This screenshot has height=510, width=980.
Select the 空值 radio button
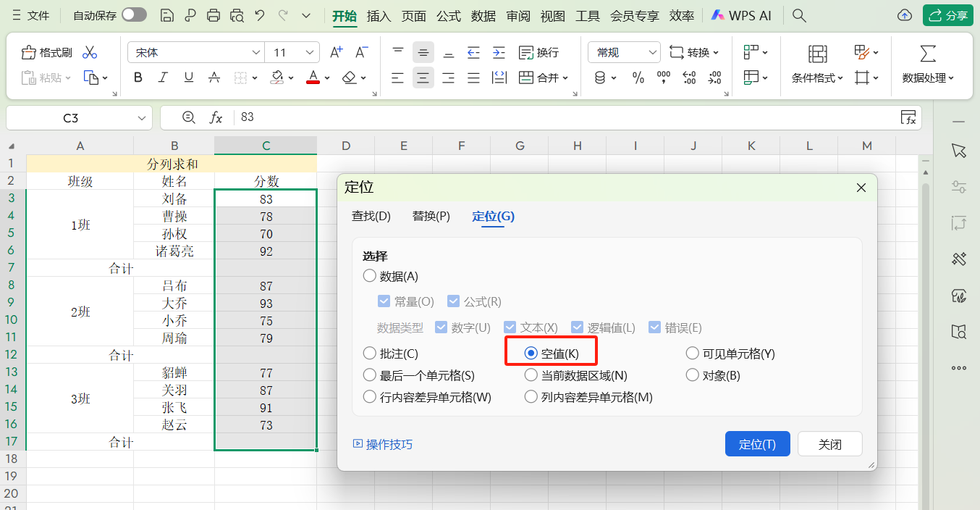(531, 354)
